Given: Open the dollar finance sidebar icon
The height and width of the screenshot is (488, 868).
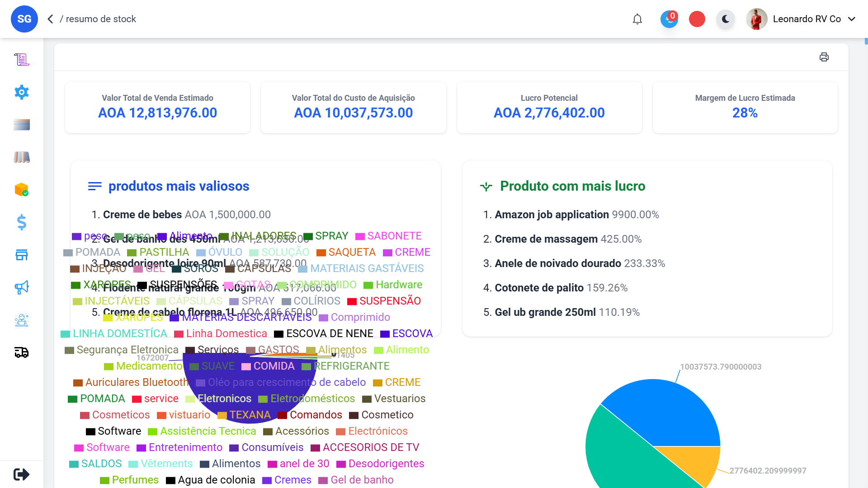Looking at the screenshot, I should tap(22, 222).
